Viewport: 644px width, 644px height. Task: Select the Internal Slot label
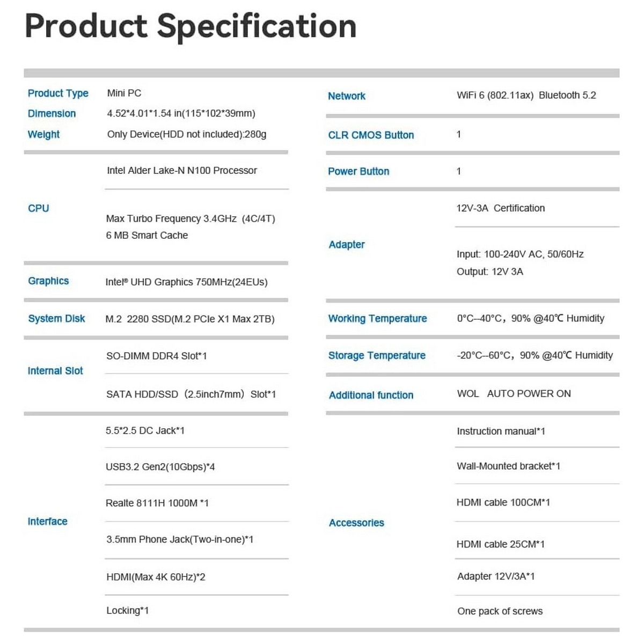[55, 371]
